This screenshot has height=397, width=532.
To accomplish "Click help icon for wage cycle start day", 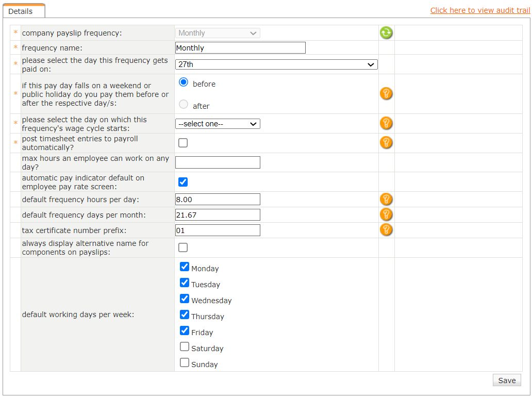I will coord(386,124).
